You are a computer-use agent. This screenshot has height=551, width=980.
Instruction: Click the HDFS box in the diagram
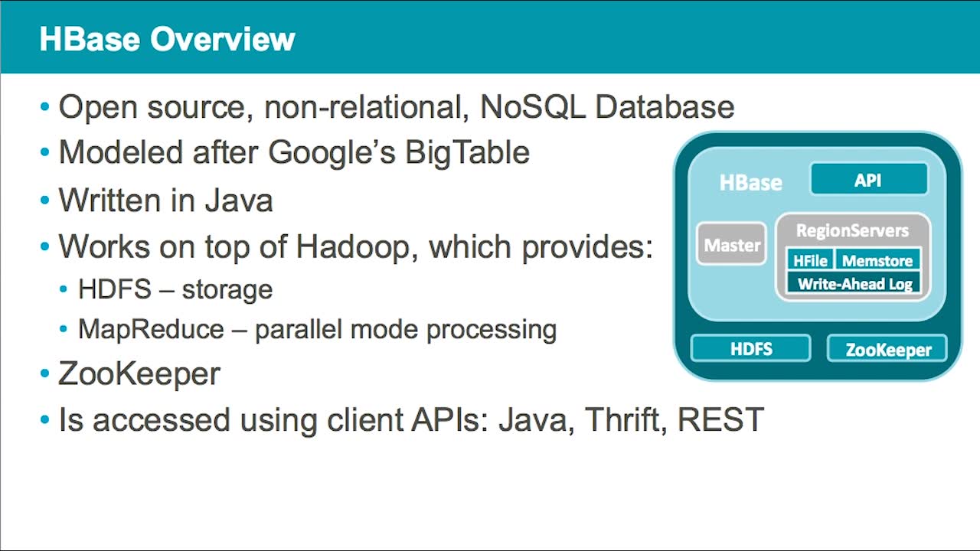pyautogui.click(x=750, y=349)
